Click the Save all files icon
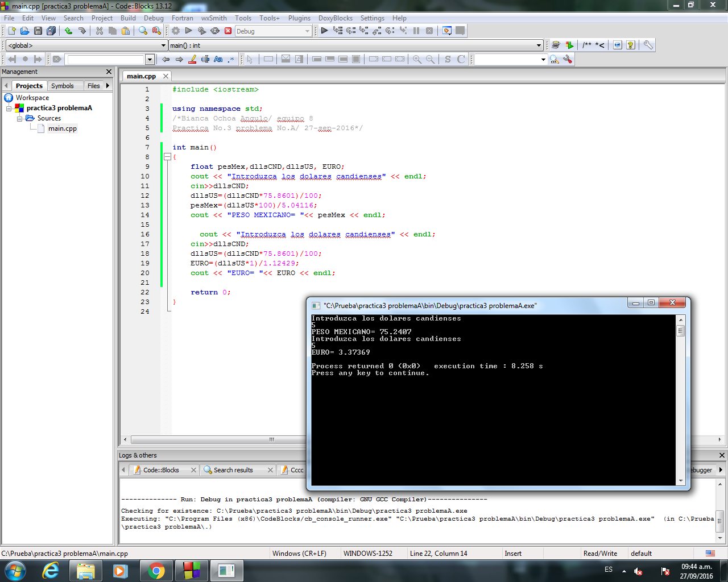The image size is (728, 582). coord(51,31)
